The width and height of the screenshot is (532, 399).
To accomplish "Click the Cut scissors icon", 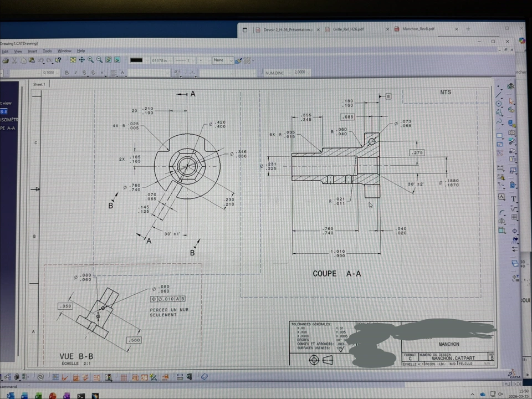I will (x=14, y=60).
